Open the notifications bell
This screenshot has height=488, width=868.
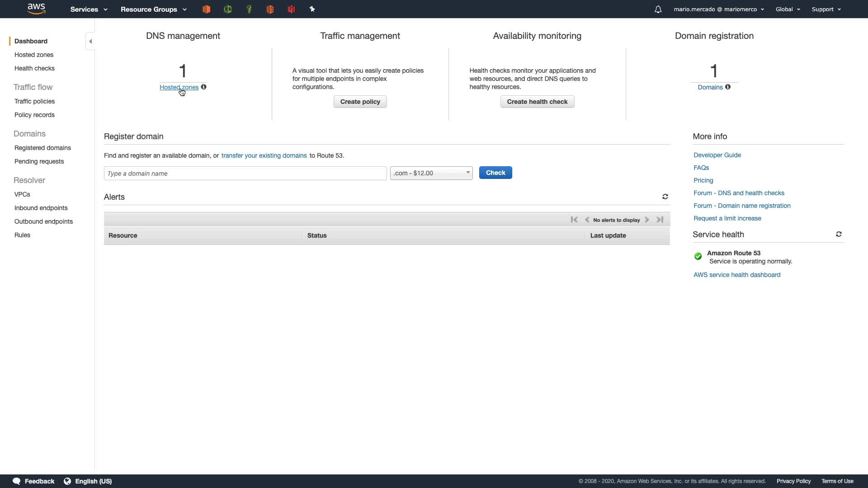click(x=658, y=9)
